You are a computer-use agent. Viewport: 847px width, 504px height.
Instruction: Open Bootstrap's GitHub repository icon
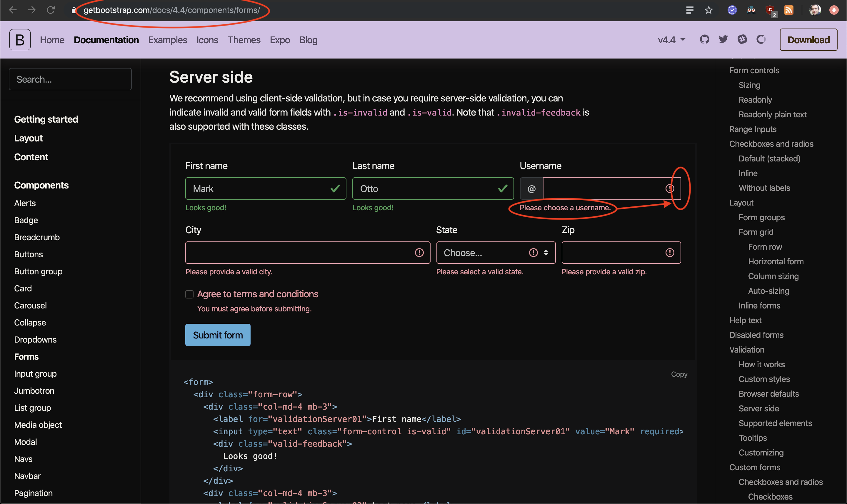705,40
